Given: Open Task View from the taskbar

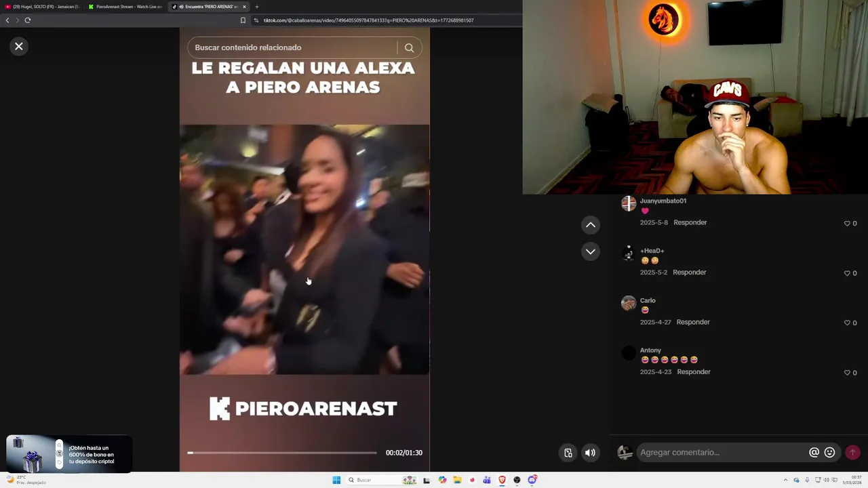Looking at the screenshot, I should pyautogui.click(x=427, y=480).
